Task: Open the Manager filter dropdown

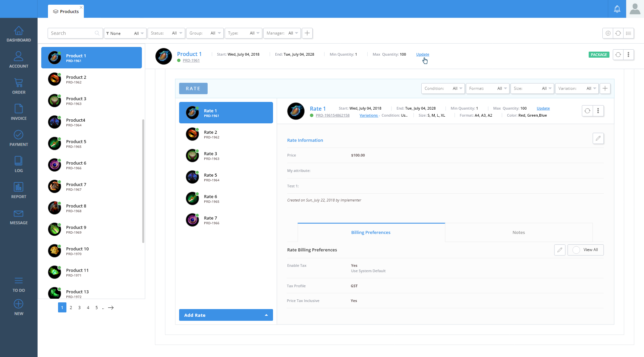Action: [x=282, y=33]
